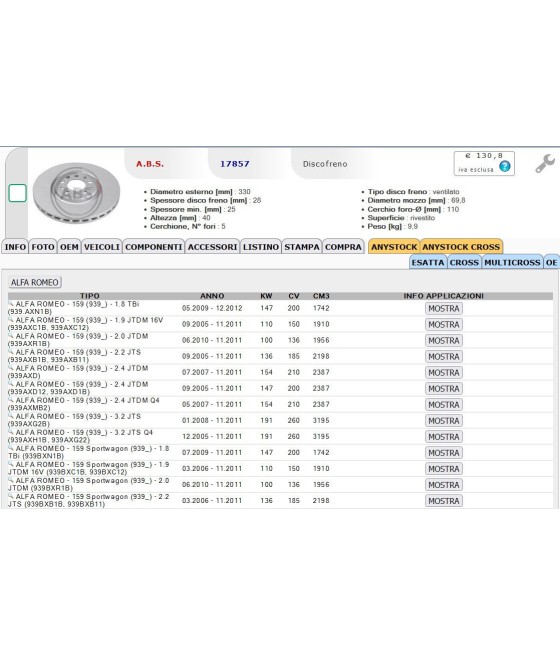Image resolution: width=560 pixels, height=655 pixels.
Task: Switch to the MULTICROSS tab
Action: pyautogui.click(x=512, y=262)
